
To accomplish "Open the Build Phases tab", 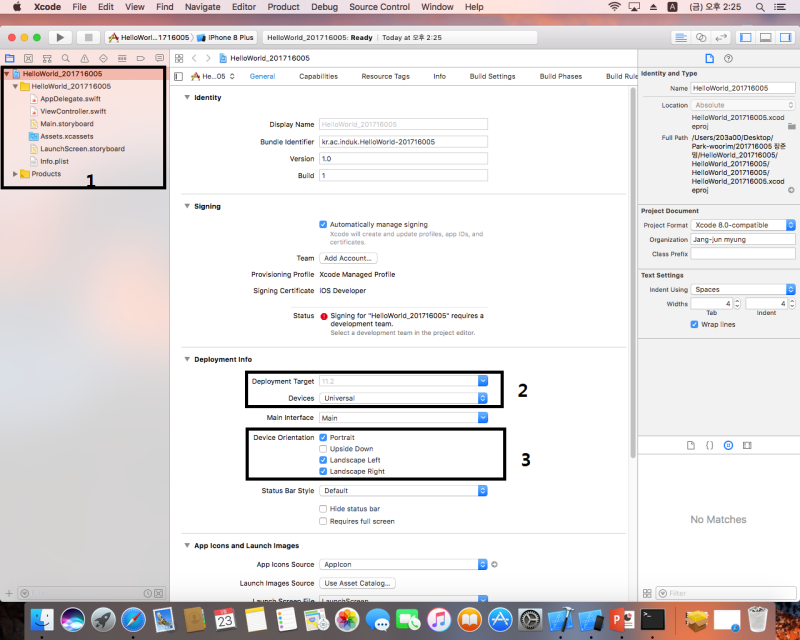I will (561, 77).
